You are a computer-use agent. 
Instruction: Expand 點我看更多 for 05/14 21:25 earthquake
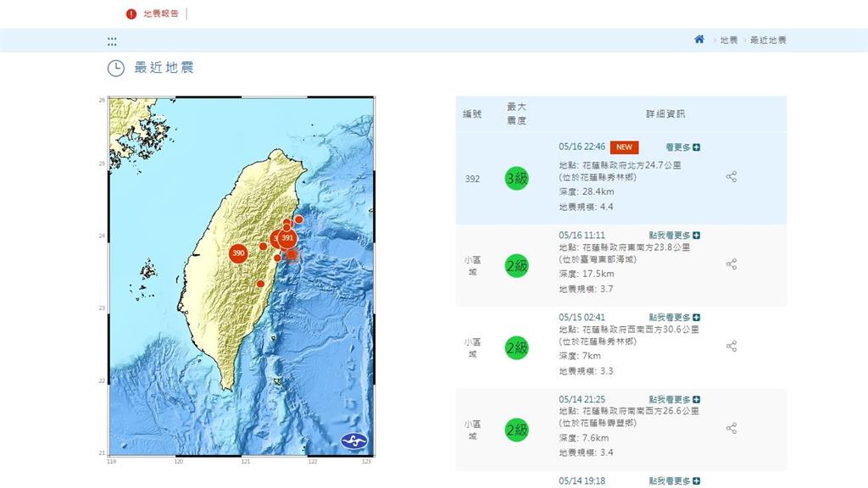pyautogui.click(x=674, y=399)
